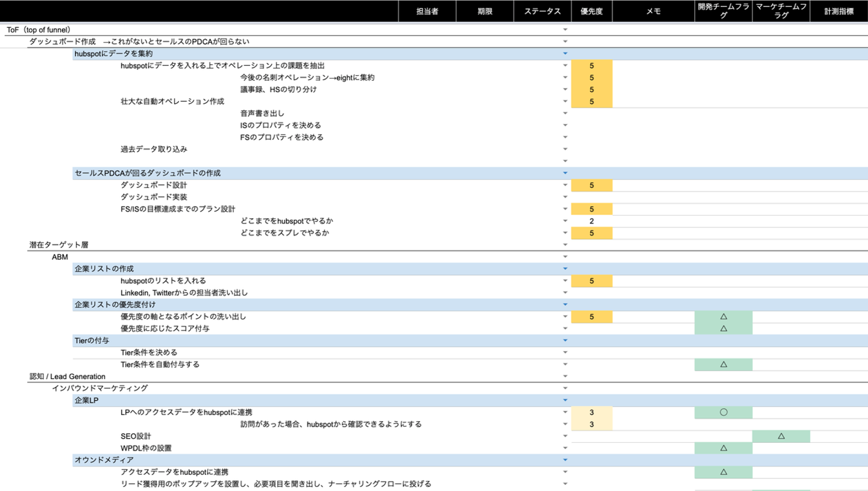Click the 計測指標 column header
868x491 pixels.
(x=839, y=11)
